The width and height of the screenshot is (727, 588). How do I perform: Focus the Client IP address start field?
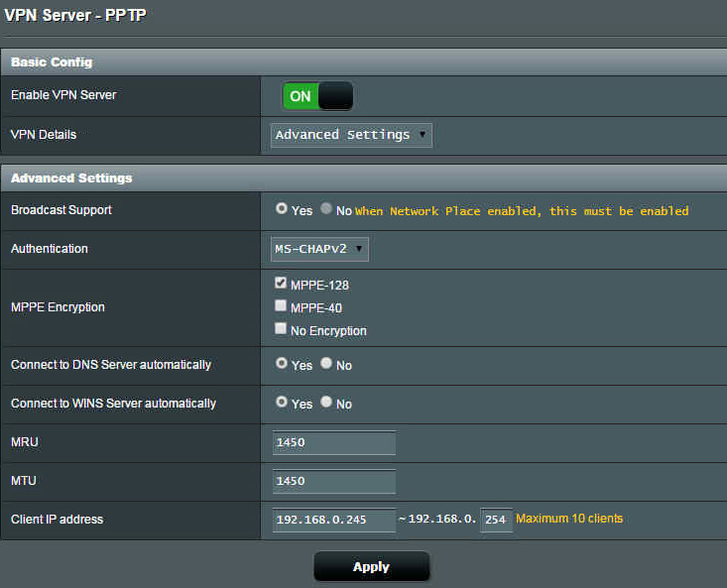click(334, 520)
